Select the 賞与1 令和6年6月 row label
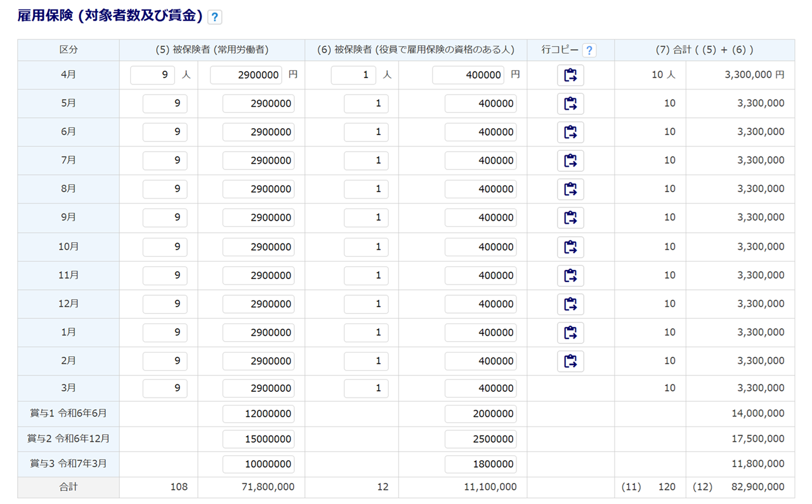The height and width of the screenshot is (504, 812). coord(69,413)
